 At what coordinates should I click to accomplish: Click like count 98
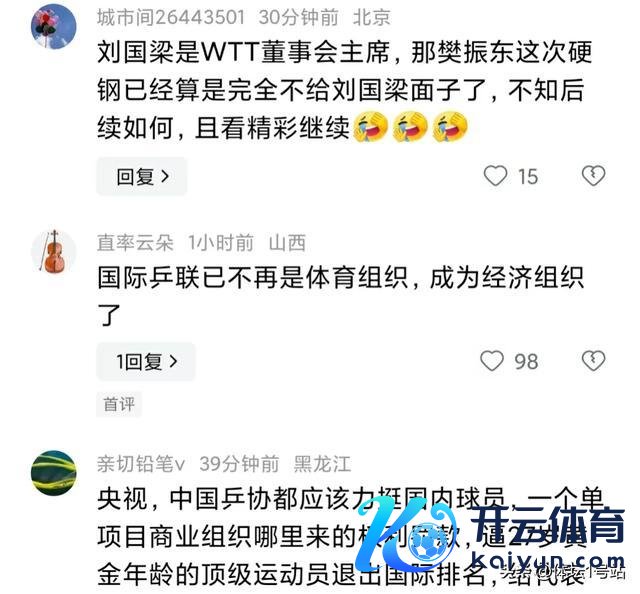coord(526,362)
